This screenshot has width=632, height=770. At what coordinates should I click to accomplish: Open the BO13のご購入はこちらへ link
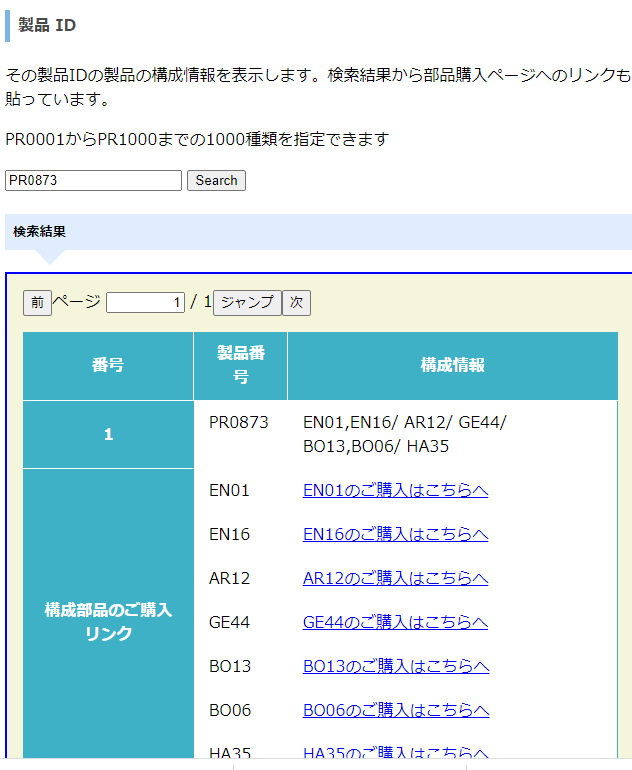tap(396, 666)
